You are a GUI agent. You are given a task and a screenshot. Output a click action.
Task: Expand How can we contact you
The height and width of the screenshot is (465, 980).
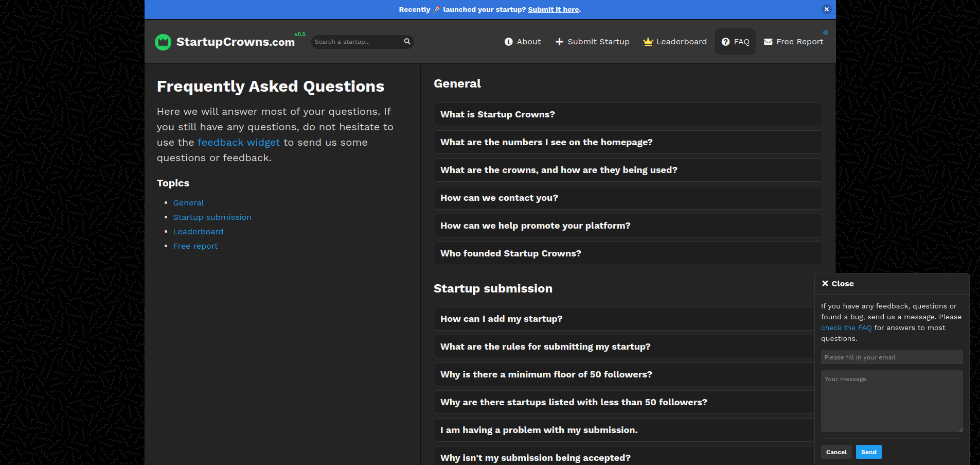click(x=628, y=198)
